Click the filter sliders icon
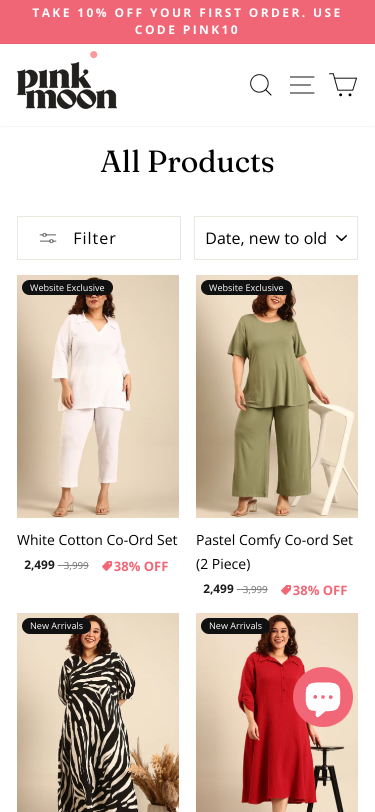Image resolution: width=375 pixels, height=812 pixels. click(x=48, y=238)
